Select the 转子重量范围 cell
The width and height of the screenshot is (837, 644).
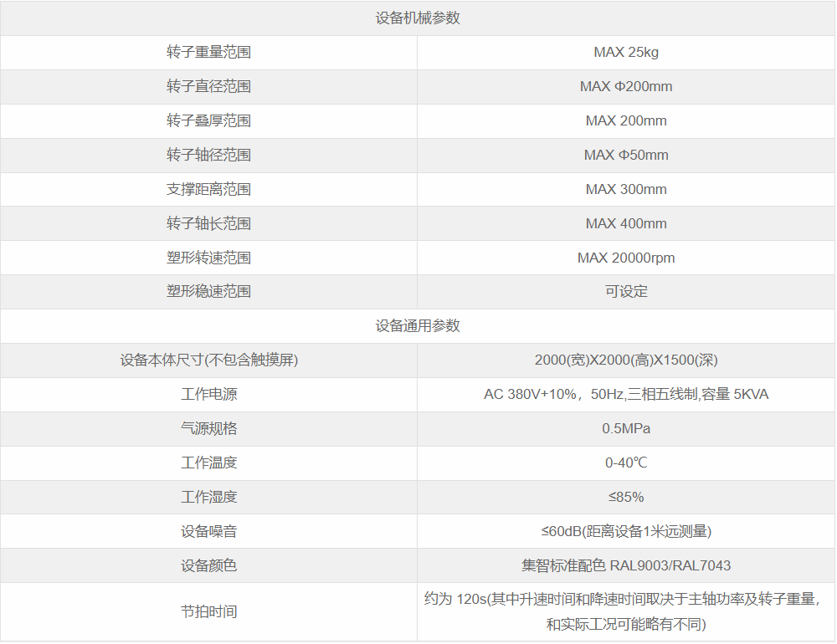pyautogui.click(x=209, y=52)
